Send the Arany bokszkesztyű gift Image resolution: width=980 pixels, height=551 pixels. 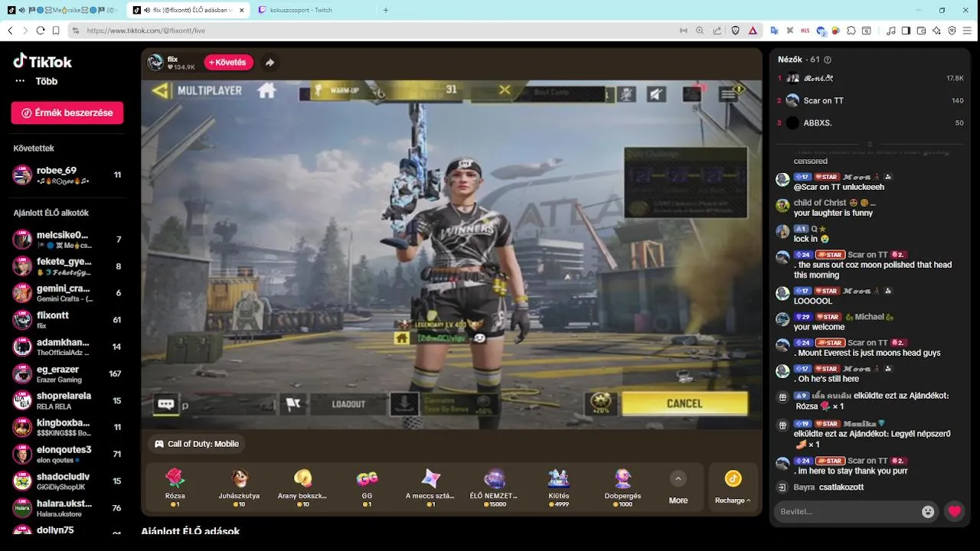click(302, 487)
